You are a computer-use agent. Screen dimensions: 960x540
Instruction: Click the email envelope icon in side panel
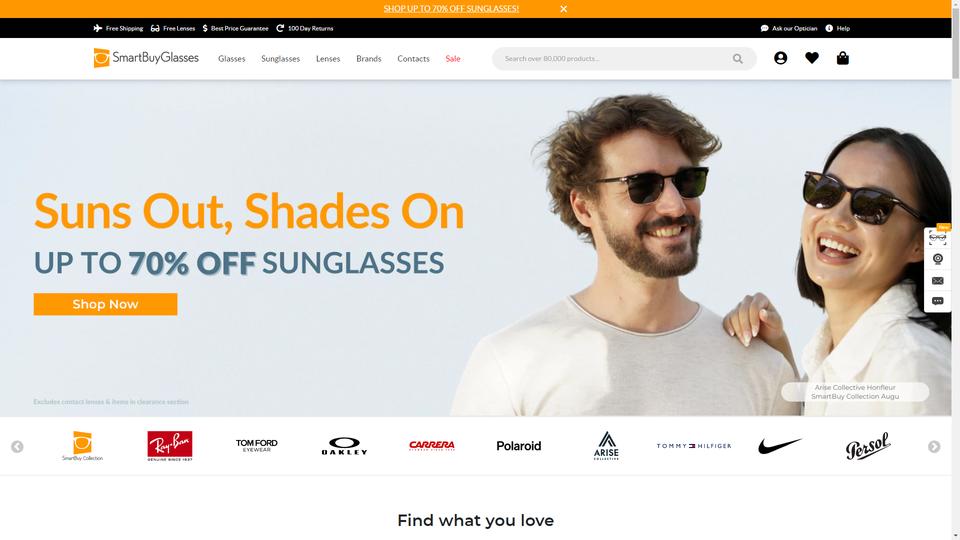point(937,280)
